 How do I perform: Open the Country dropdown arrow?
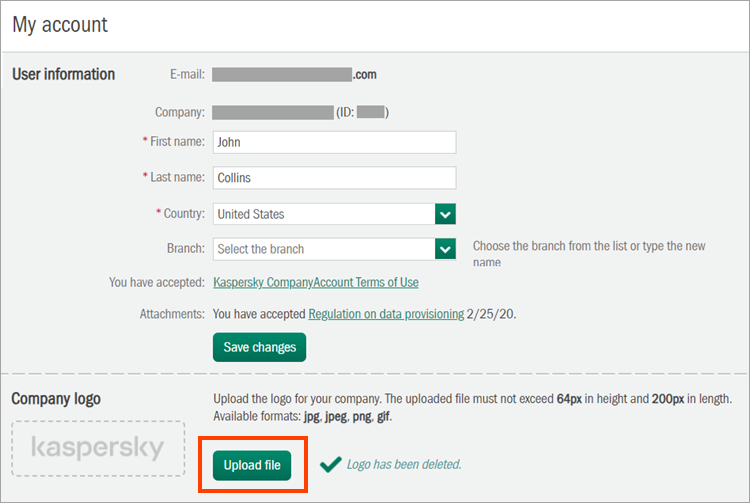[446, 214]
